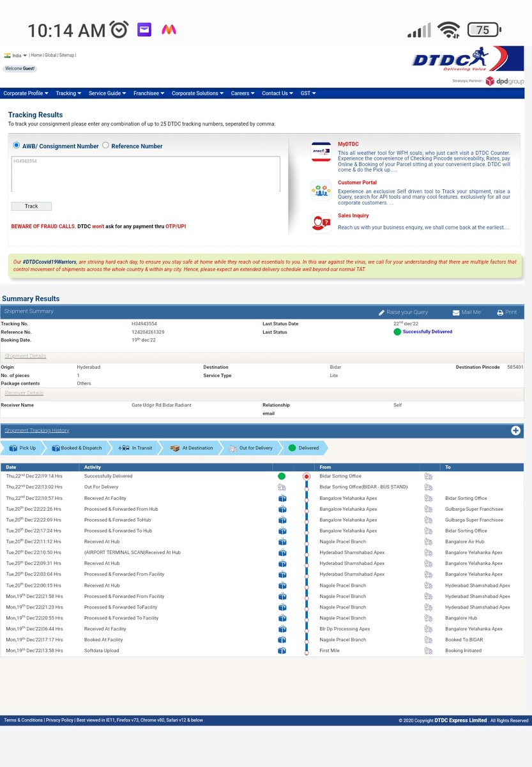Click the Track button
532x767 pixels.
pyautogui.click(x=31, y=206)
